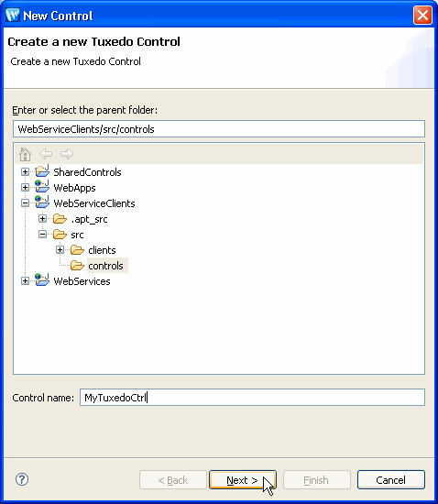This screenshot has height=504, width=438.
Task: Select the SharedControls project icon
Action: 42,171
